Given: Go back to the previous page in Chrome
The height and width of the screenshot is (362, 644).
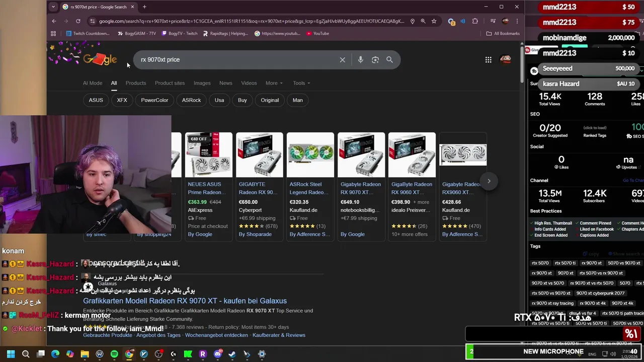Looking at the screenshot, I should click(x=54, y=21).
